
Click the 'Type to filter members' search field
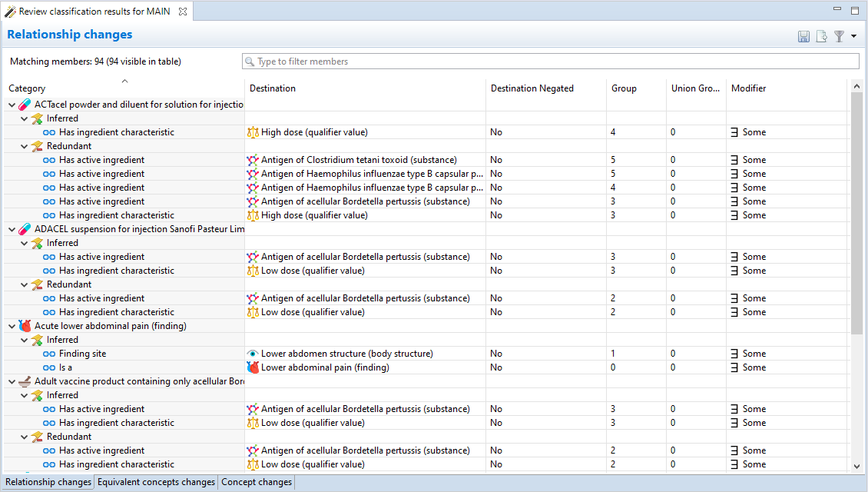coord(550,61)
